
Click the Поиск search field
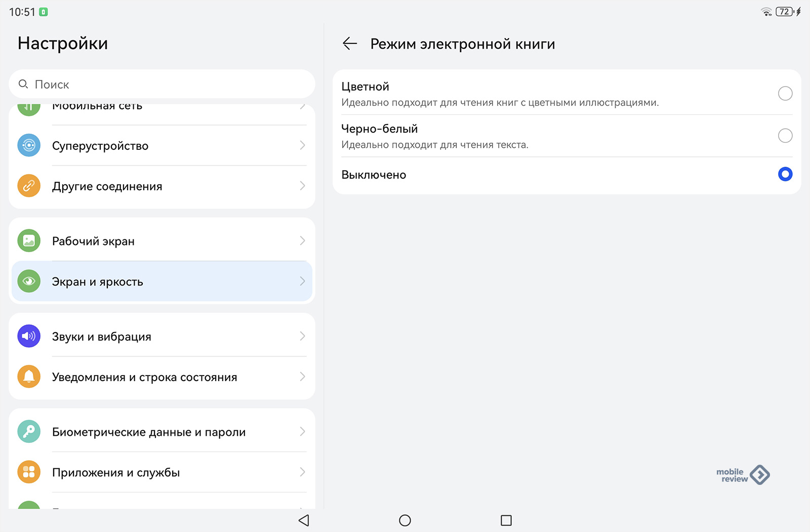click(162, 85)
